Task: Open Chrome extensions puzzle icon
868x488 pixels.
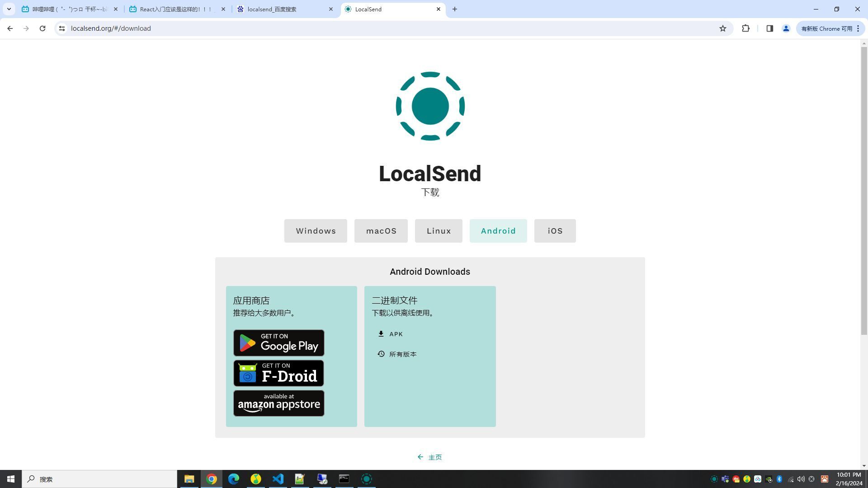Action: (x=745, y=28)
